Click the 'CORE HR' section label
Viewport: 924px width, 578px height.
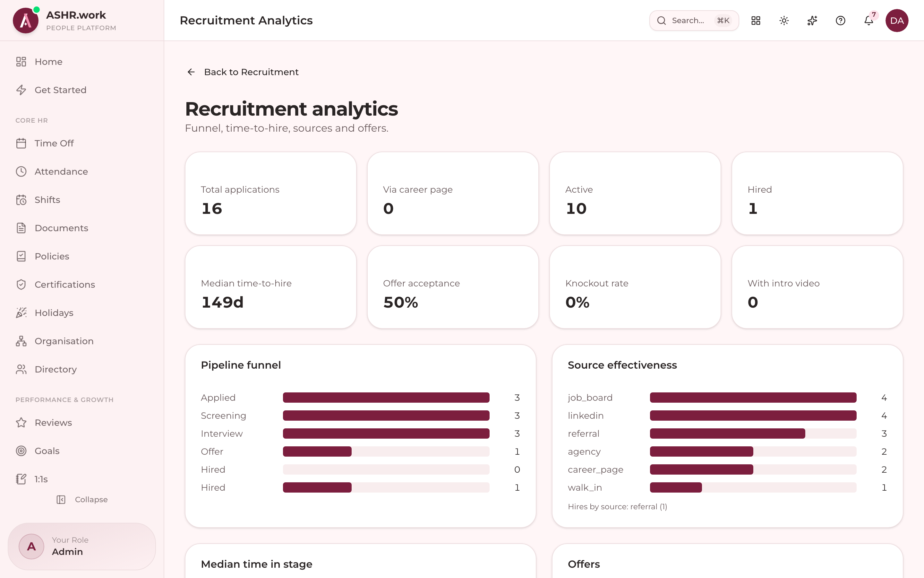(x=32, y=120)
